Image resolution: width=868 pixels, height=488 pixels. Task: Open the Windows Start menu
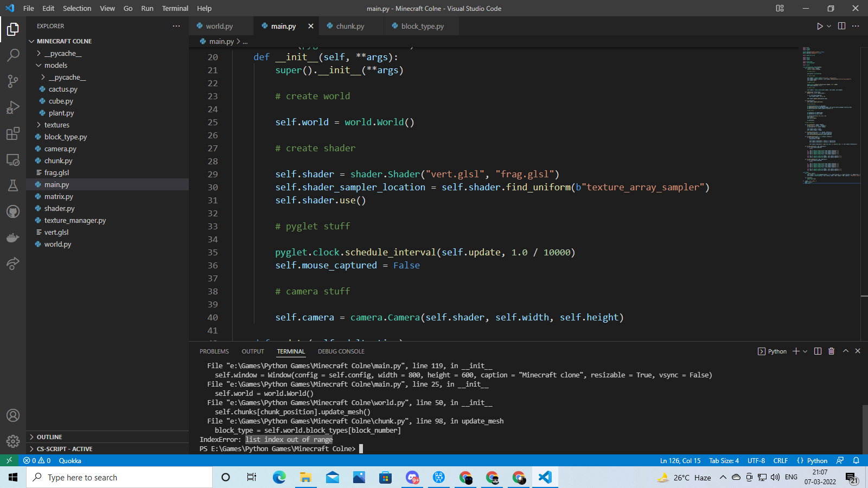pyautogui.click(x=13, y=477)
